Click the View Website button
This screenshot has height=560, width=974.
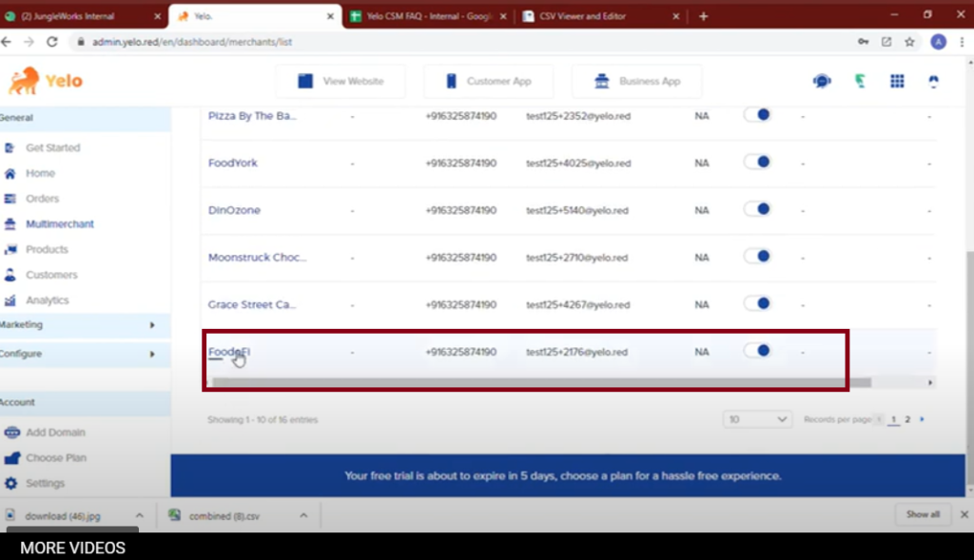tap(341, 82)
